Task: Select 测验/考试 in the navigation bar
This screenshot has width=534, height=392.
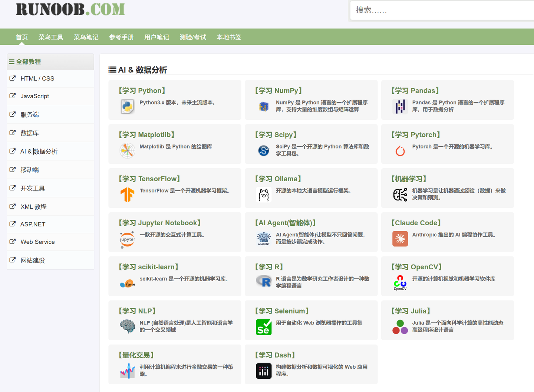Action: pos(193,37)
